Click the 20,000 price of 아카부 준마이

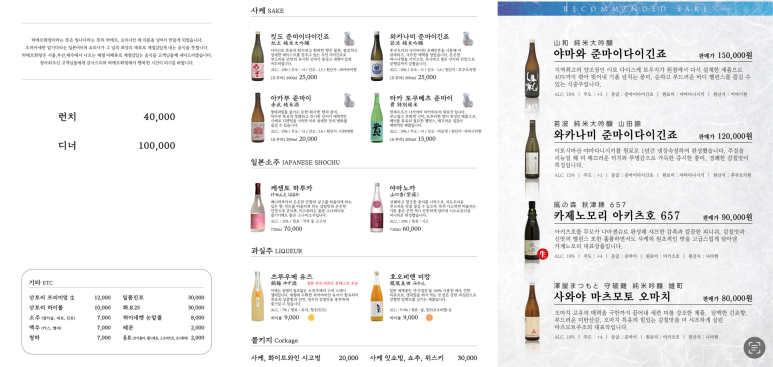pyautogui.click(x=308, y=139)
